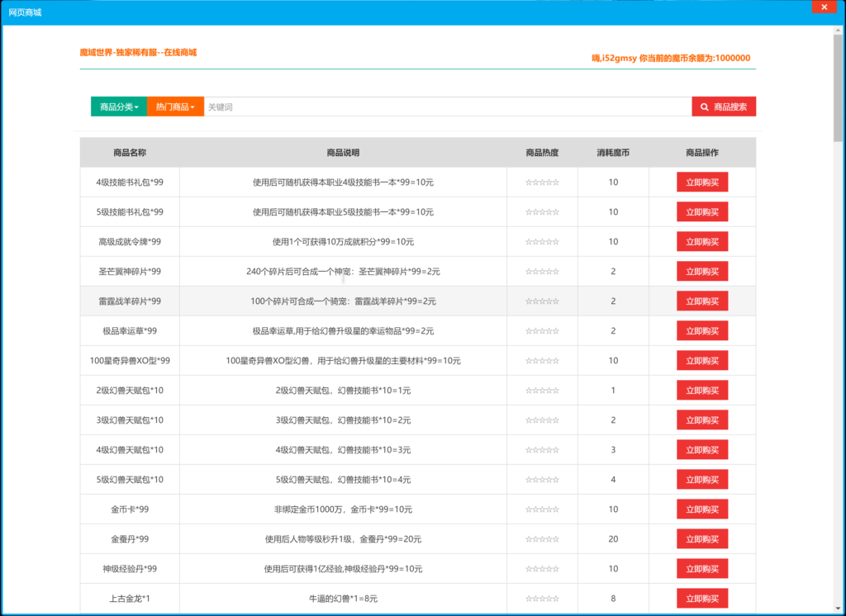Click the vertical scrollbar thumb
846x616 pixels.
(838, 89)
